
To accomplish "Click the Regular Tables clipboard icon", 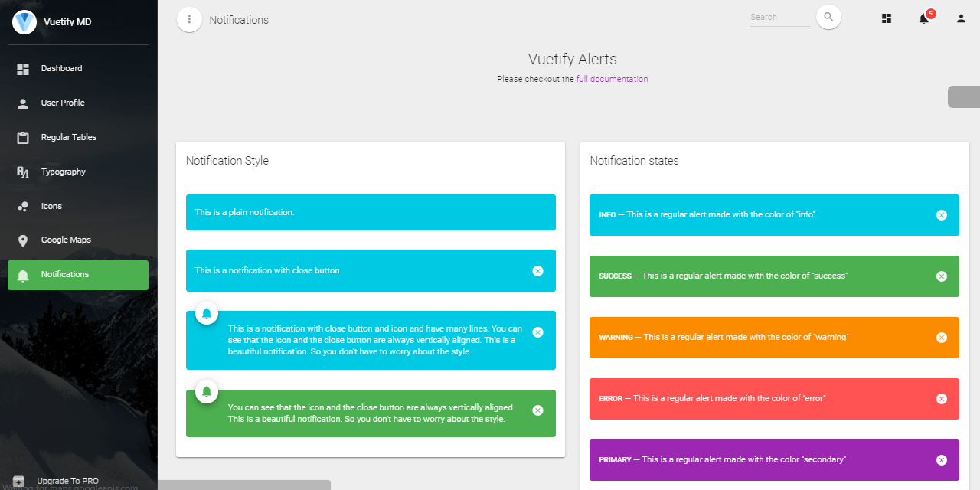I will (x=23, y=138).
